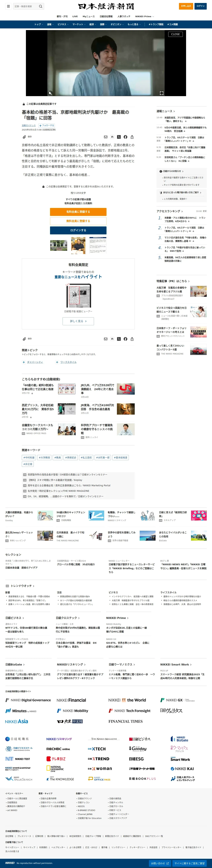The height and width of the screenshot is (868, 212).
Task: Expand the マーケット navigation dropdown
Action: coord(79,24)
